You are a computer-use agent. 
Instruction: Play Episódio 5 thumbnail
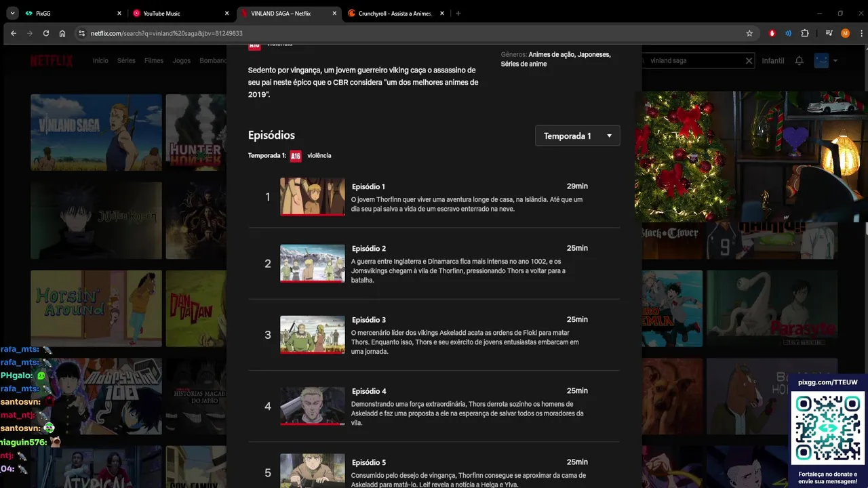[313, 471]
